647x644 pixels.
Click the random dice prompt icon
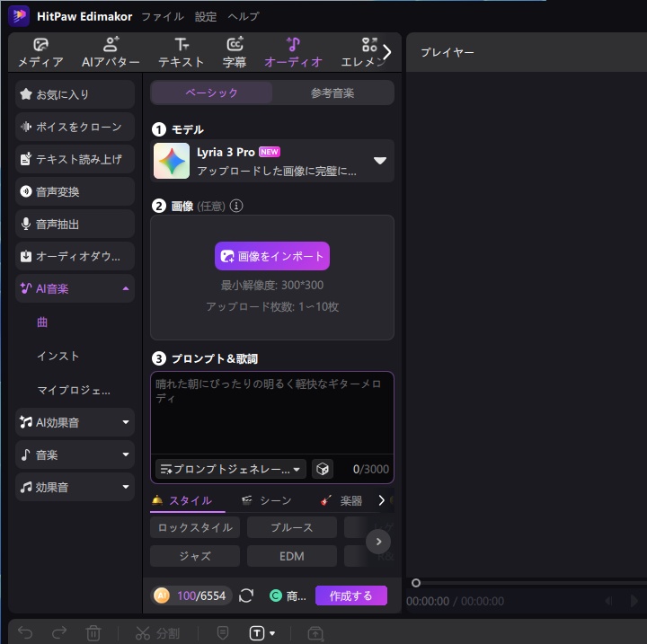323,469
